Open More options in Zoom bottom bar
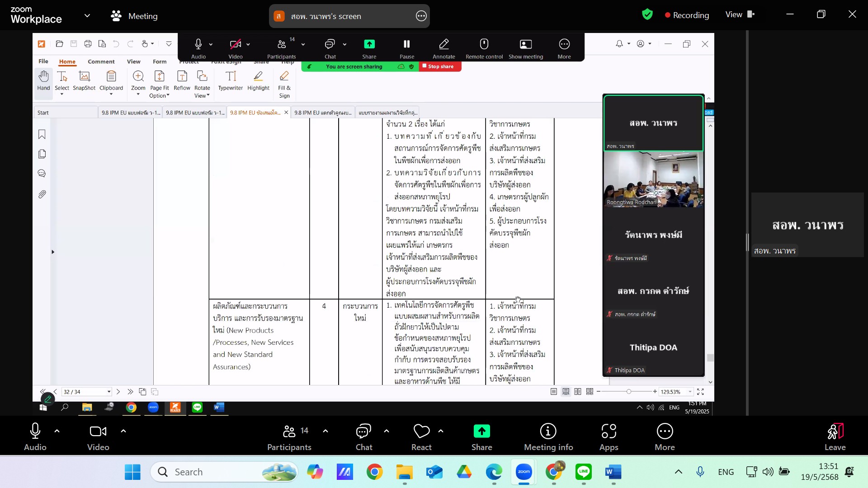Image resolution: width=868 pixels, height=488 pixels. point(665,437)
